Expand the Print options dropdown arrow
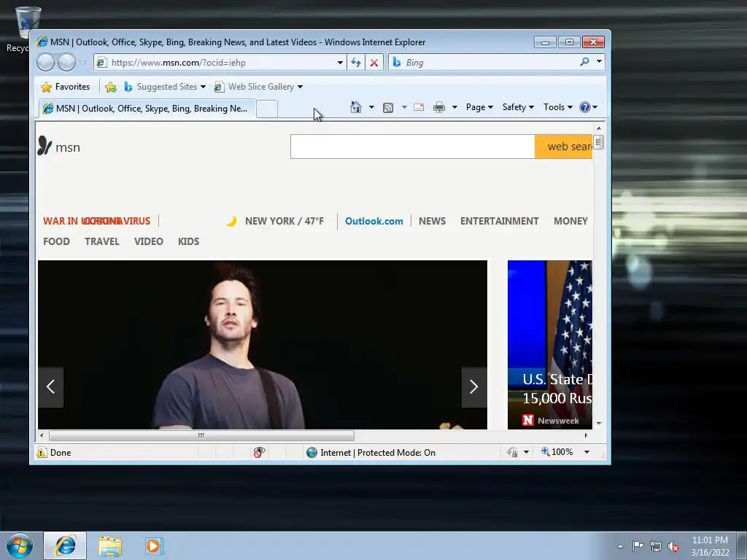 [x=454, y=107]
